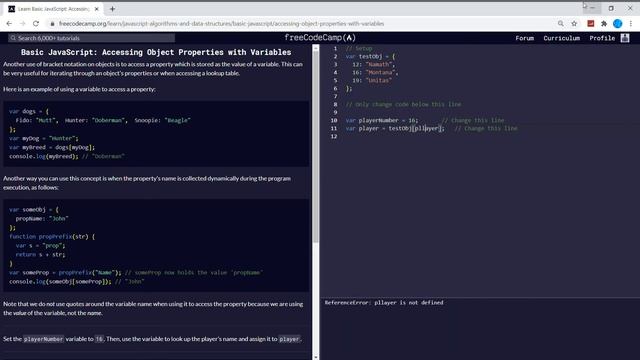Open site info via the lock icon
The image size is (640, 360).
[52, 24]
